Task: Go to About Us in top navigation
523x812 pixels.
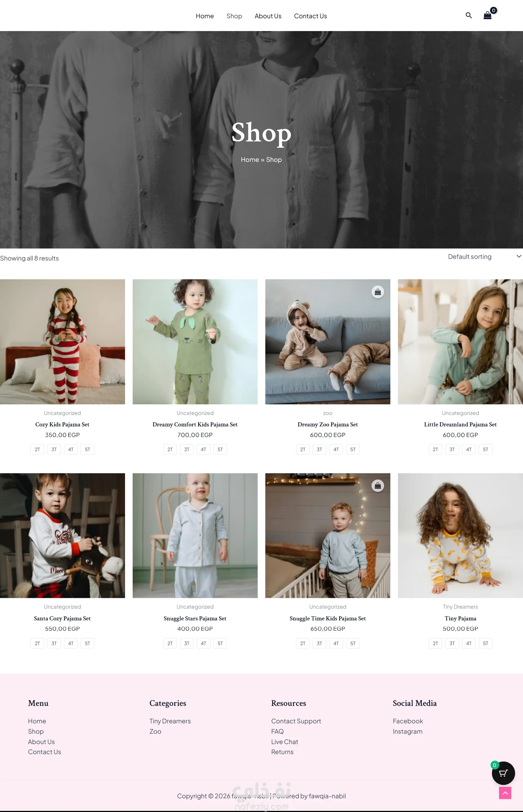Action: click(268, 16)
